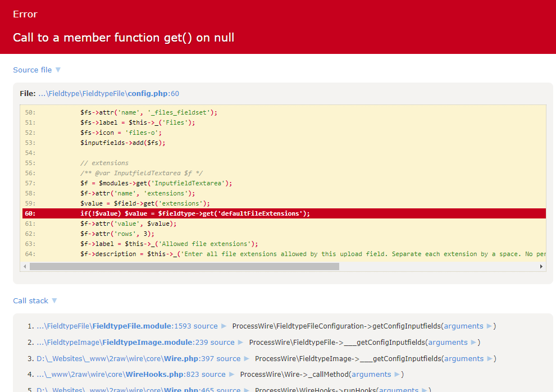Expand source arrow after Wire.php:397
This screenshot has height=392, width=556.
pyautogui.click(x=247, y=359)
